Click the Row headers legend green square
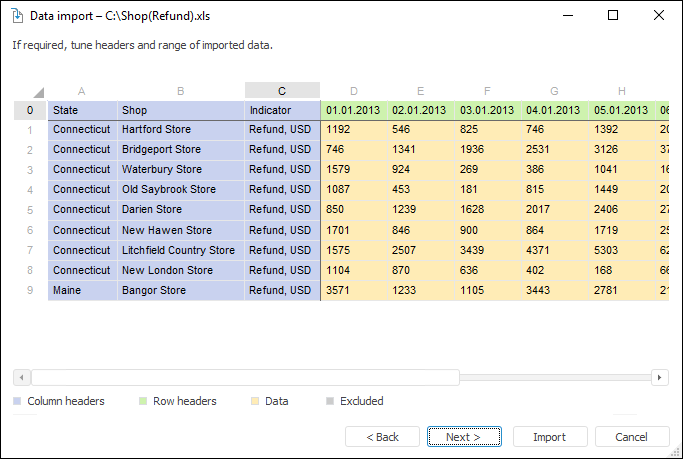Image resolution: width=683 pixels, height=459 pixels. (x=143, y=402)
